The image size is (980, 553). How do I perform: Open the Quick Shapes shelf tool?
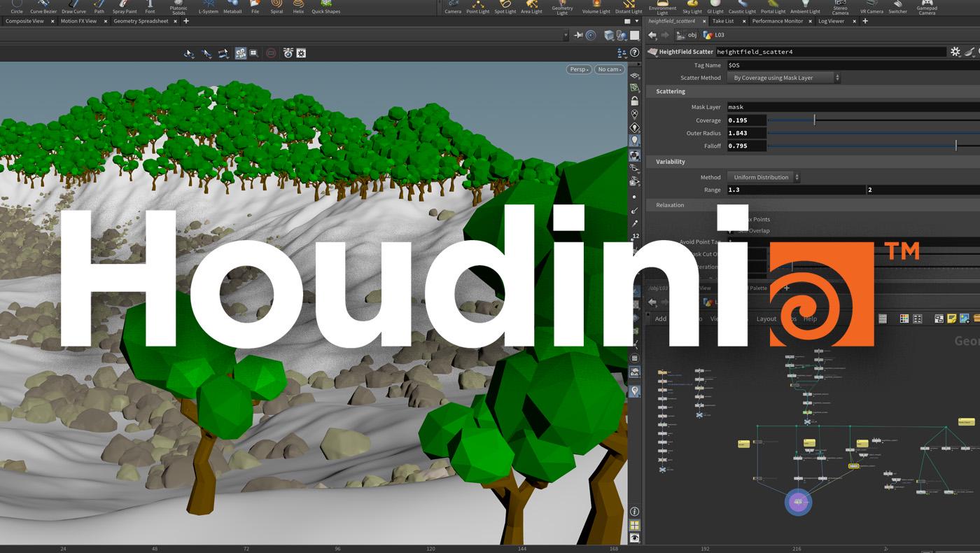tap(326, 7)
